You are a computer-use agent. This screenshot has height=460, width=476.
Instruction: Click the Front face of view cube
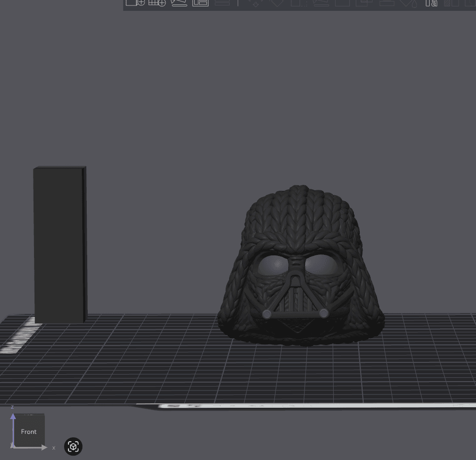click(x=29, y=431)
